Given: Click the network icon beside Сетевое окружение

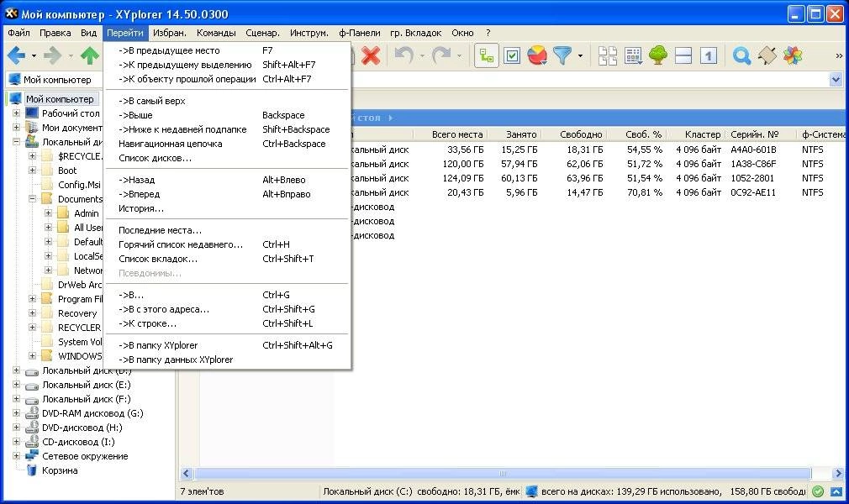Looking at the screenshot, I should [32, 456].
